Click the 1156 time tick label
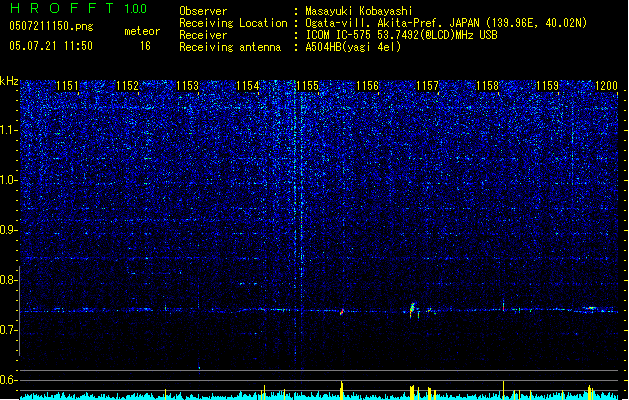Viewport: 629px width, 400px height. [x=367, y=86]
